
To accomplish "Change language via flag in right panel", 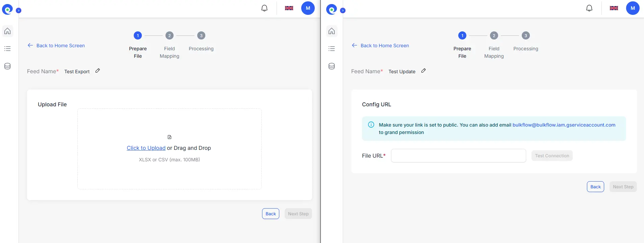I will [614, 8].
